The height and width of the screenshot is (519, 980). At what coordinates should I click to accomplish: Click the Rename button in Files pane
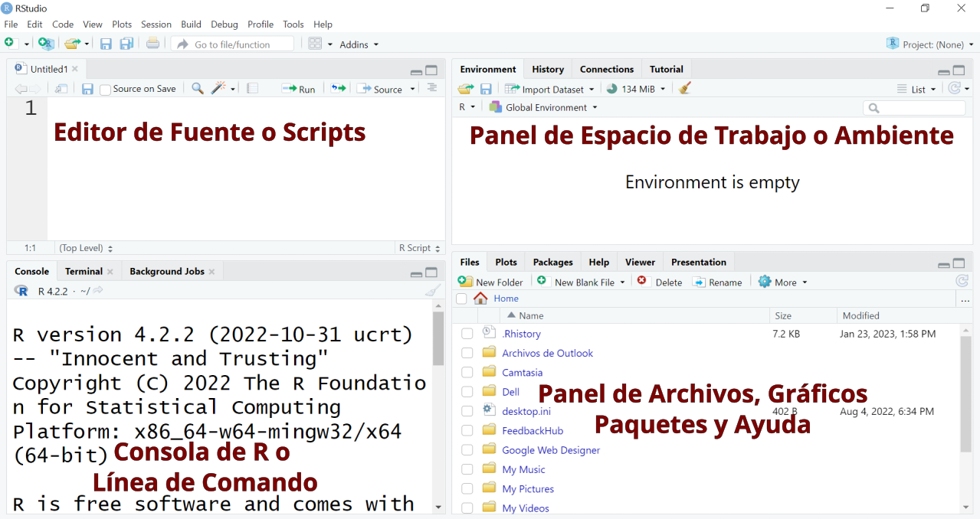tap(717, 282)
